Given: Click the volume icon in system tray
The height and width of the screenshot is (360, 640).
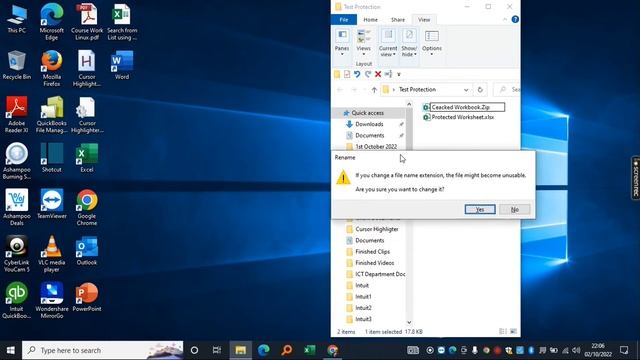Looking at the screenshot, I should click(x=576, y=350).
